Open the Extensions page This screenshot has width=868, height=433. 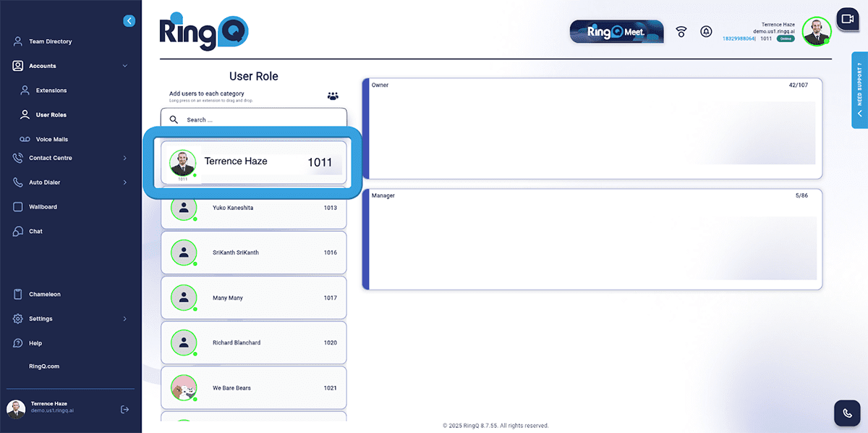(51, 91)
